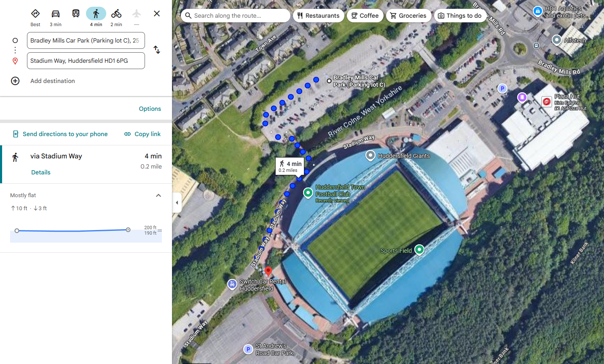Viewport: 604px width, 364px height.
Task: Reverse starting point and destination
Action: coord(157,50)
